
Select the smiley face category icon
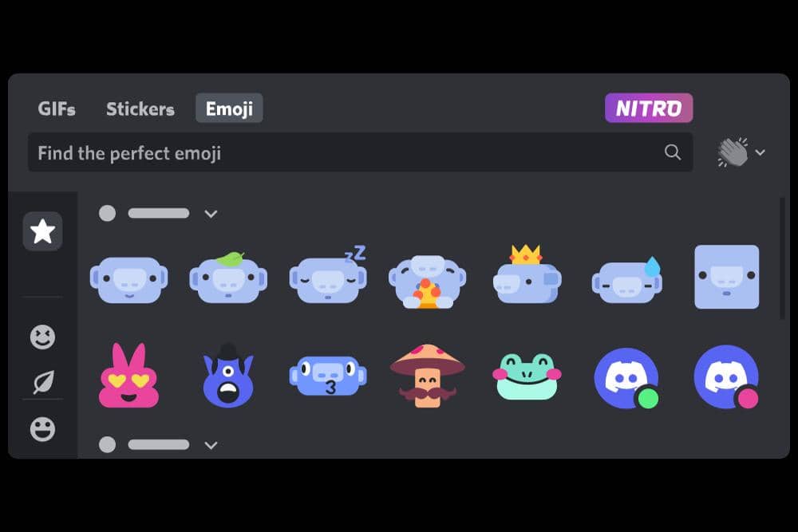[43, 337]
